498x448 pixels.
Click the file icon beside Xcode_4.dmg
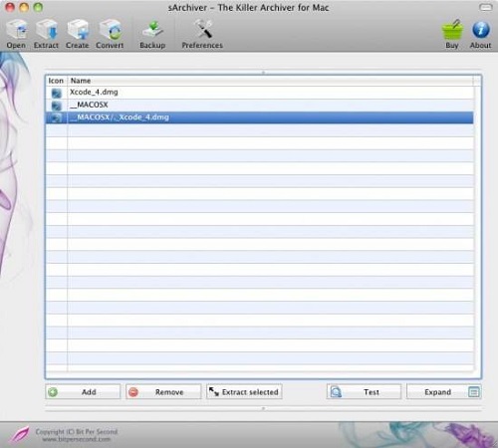(x=57, y=93)
